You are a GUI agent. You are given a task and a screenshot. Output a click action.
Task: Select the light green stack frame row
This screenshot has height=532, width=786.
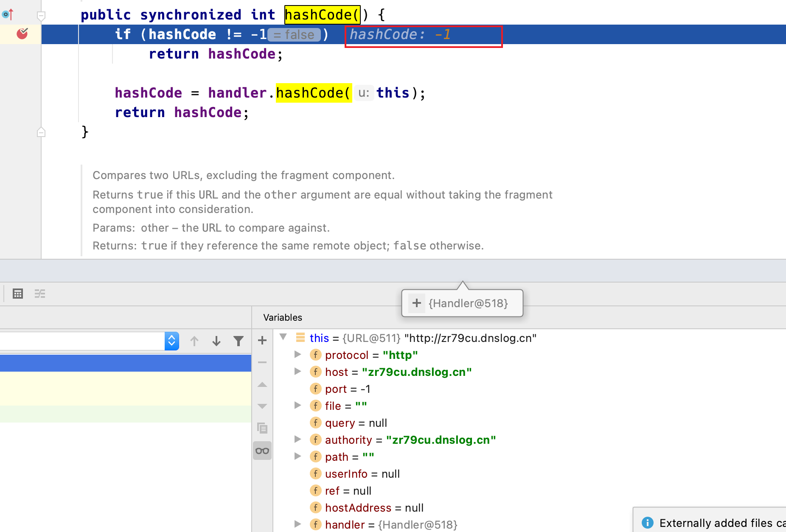click(x=126, y=414)
